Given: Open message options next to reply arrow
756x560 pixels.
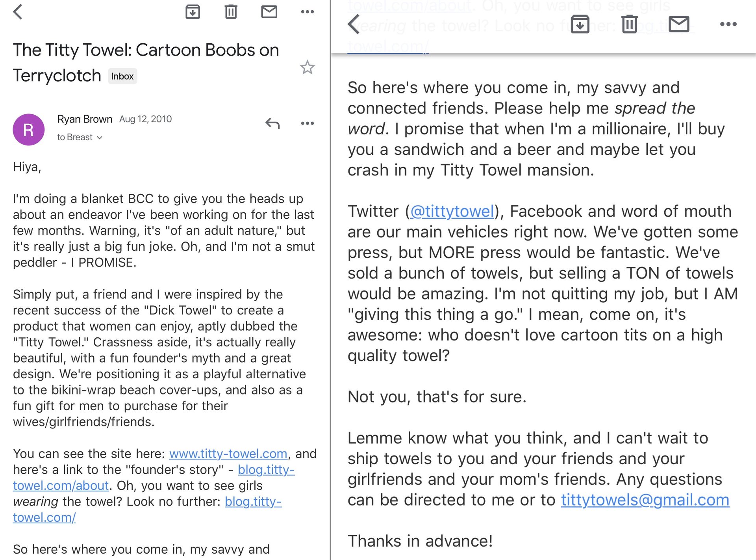Looking at the screenshot, I should (x=307, y=123).
